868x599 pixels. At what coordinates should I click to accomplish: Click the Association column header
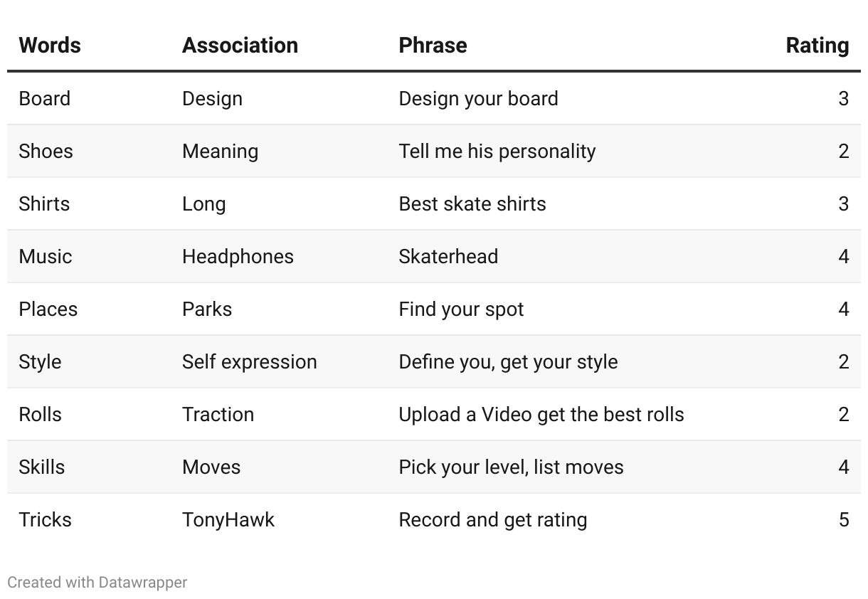(240, 46)
